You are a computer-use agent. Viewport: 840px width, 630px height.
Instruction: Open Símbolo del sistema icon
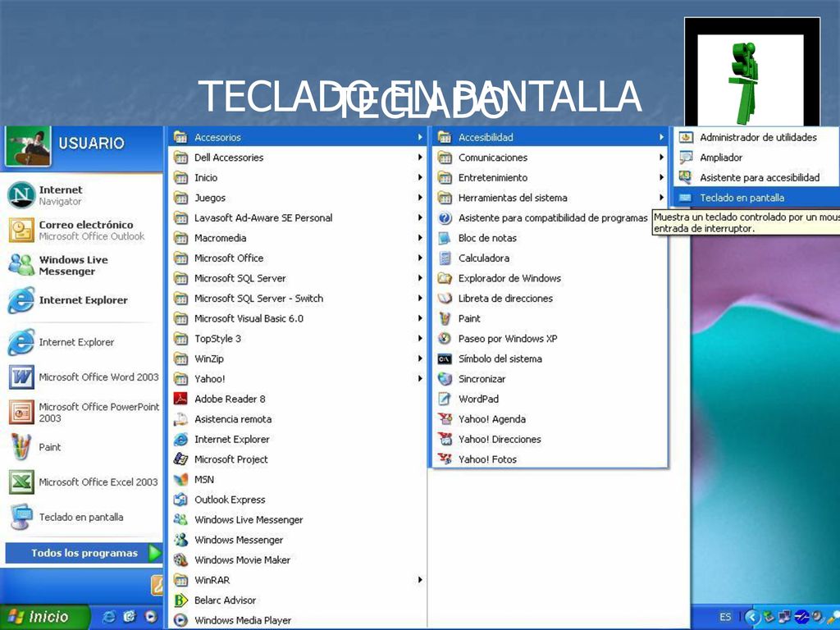pyautogui.click(x=445, y=359)
